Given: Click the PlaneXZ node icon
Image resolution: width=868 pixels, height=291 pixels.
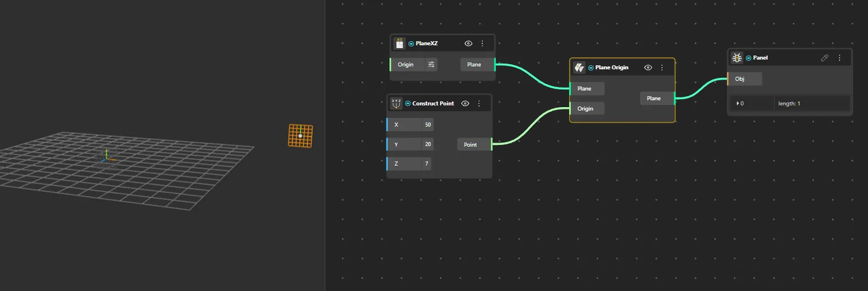Looking at the screenshot, I should pyautogui.click(x=399, y=43).
